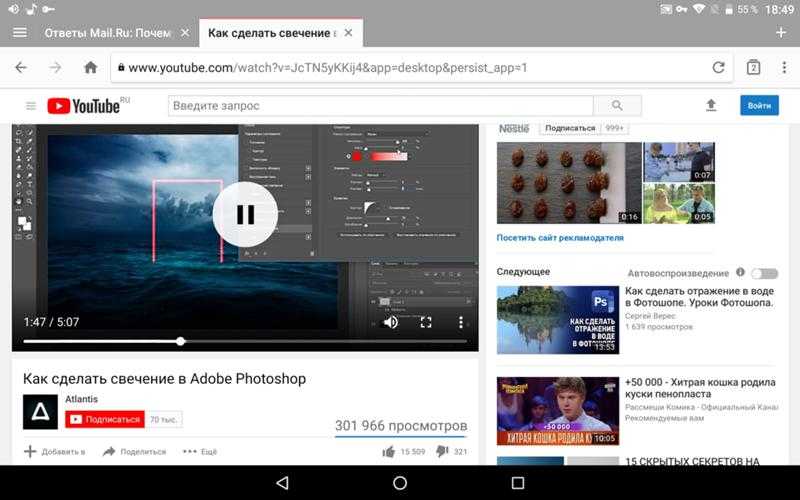Open the 15 СКРЫТЫХ СЕКРЕТОВ video title
The image size is (800, 500).
click(692, 461)
